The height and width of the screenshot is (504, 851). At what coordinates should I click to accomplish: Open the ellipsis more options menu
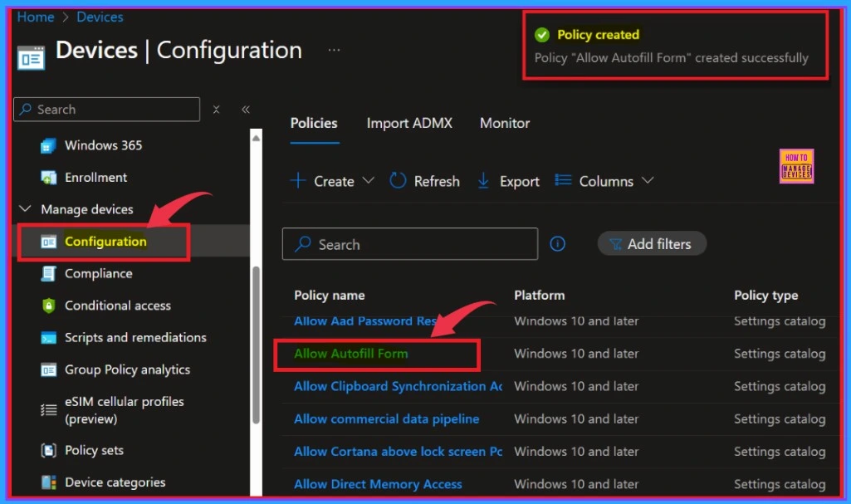click(x=334, y=50)
